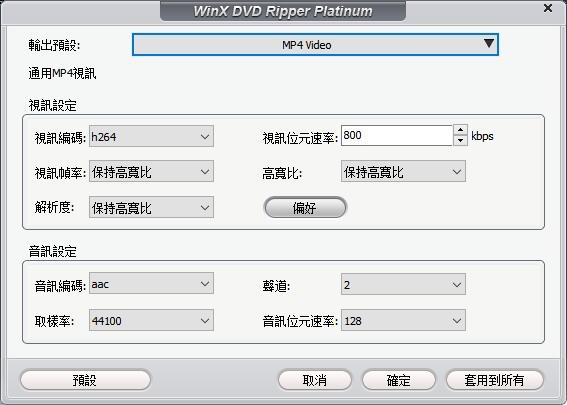Expand the 解析度 dropdown
This screenshot has width=567, height=405.
point(151,207)
